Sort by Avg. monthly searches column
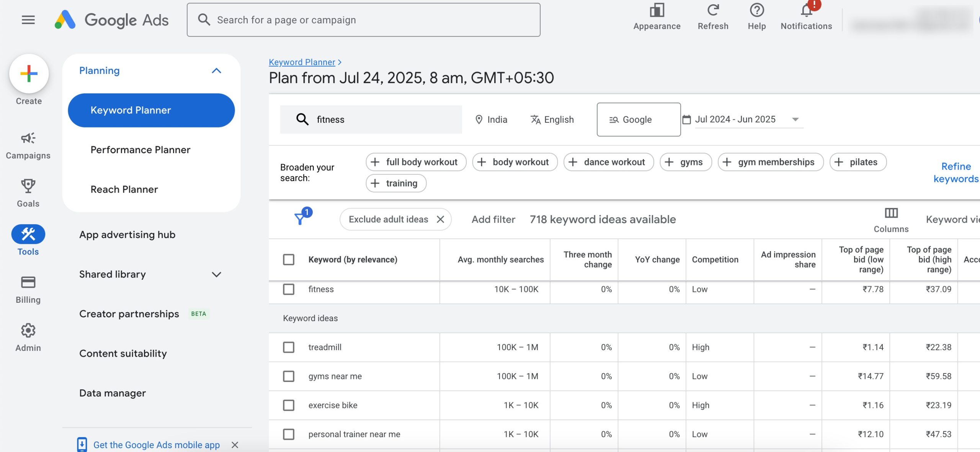This screenshot has height=452, width=980. click(500, 259)
